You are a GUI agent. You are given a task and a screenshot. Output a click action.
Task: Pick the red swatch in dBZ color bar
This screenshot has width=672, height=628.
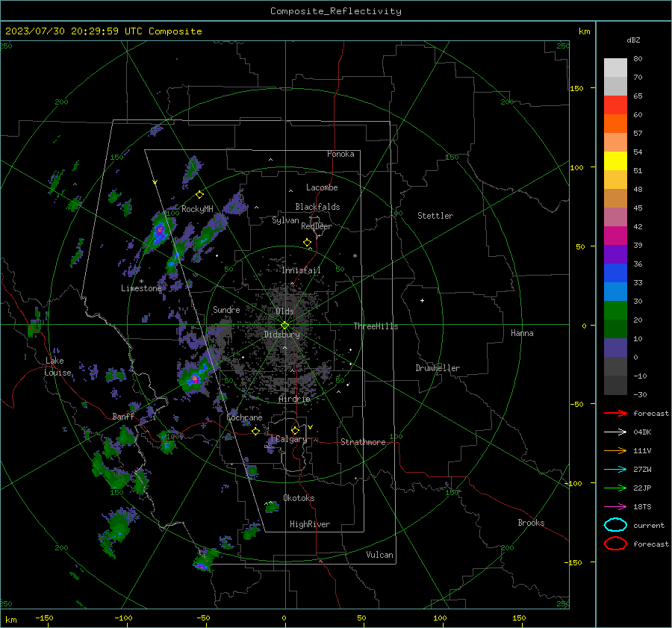(x=615, y=105)
